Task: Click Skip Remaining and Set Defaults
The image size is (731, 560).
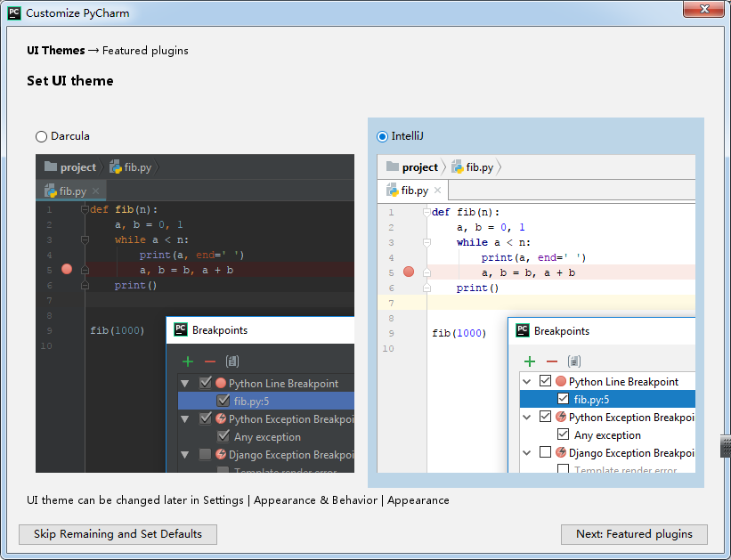Action: [x=118, y=534]
